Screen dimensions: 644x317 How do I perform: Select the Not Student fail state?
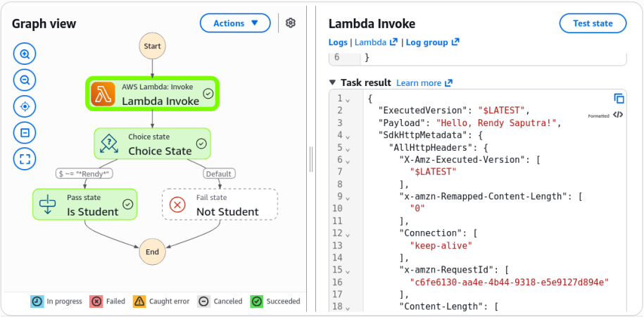click(220, 204)
